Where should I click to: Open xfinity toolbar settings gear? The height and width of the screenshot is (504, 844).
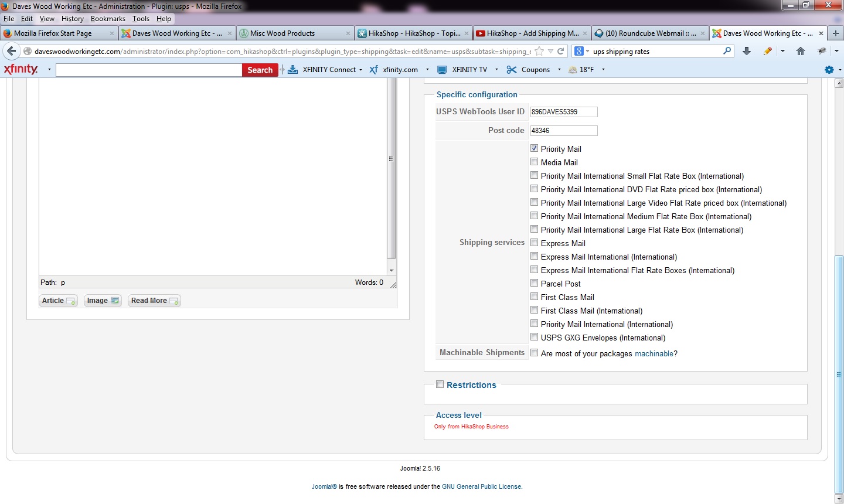click(x=829, y=70)
